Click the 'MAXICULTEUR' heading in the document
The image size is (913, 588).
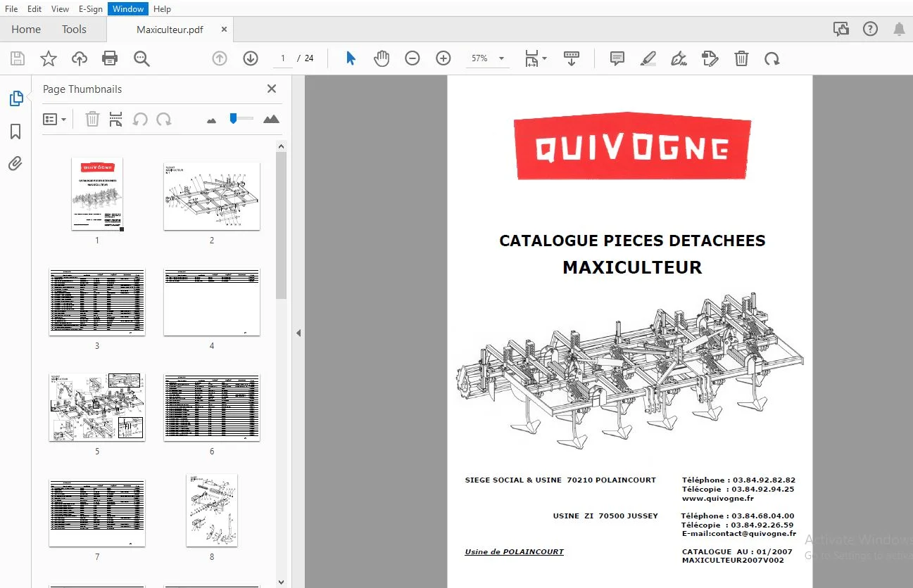[632, 267]
